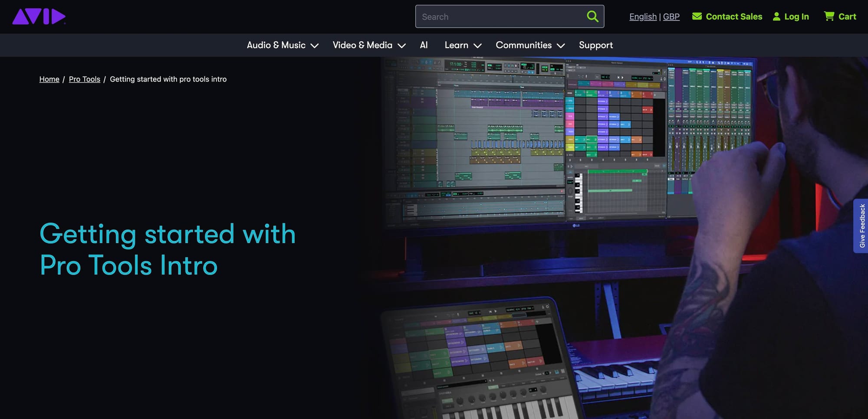The height and width of the screenshot is (419, 868).
Task: Select the AI menu item
Action: [424, 45]
